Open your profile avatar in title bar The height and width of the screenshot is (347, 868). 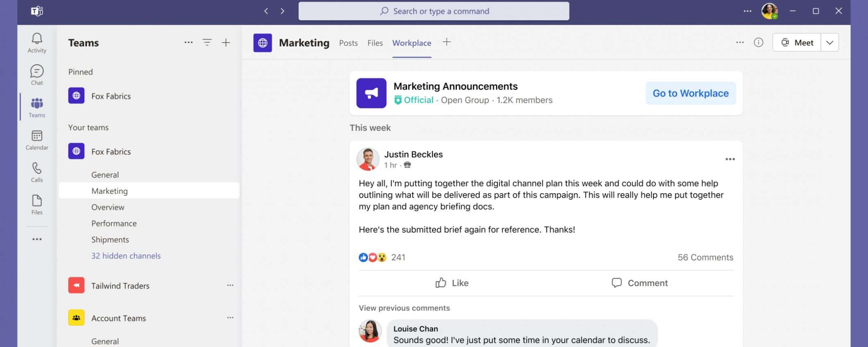tap(769, 11)
